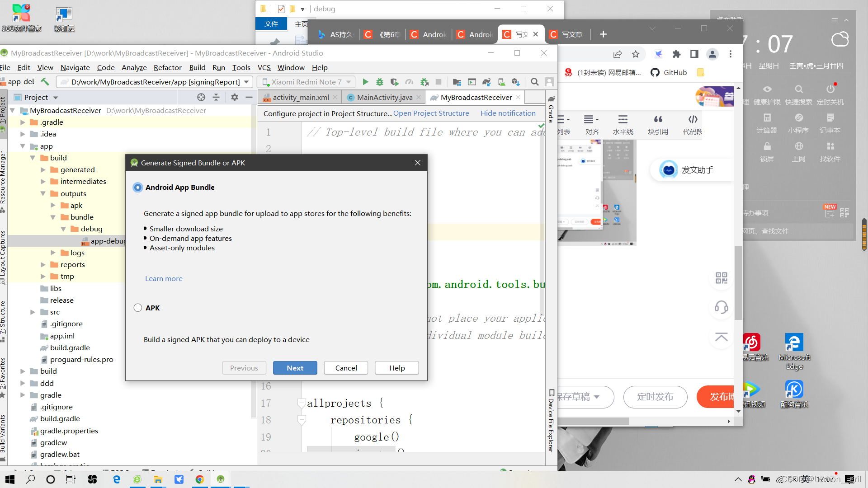Collapse the outputs folder
Image resolution: width=868 pixels, height=488 pixels.
click(42, 193)
